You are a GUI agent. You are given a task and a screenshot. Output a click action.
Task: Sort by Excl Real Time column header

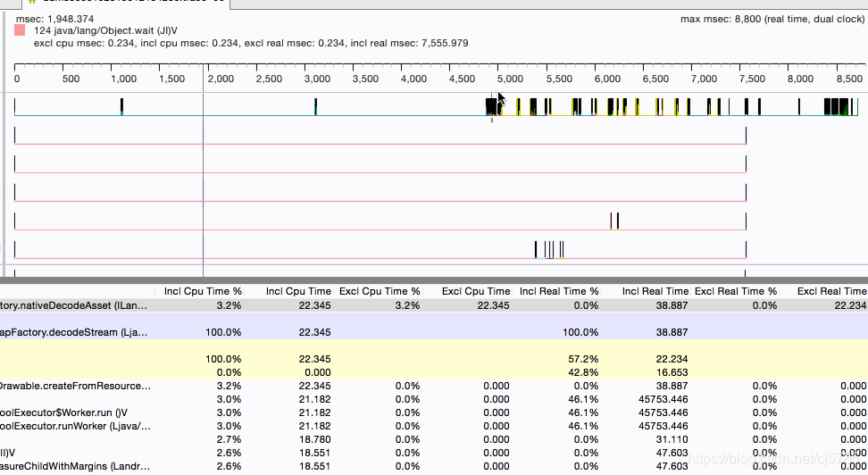click(831, 291)
